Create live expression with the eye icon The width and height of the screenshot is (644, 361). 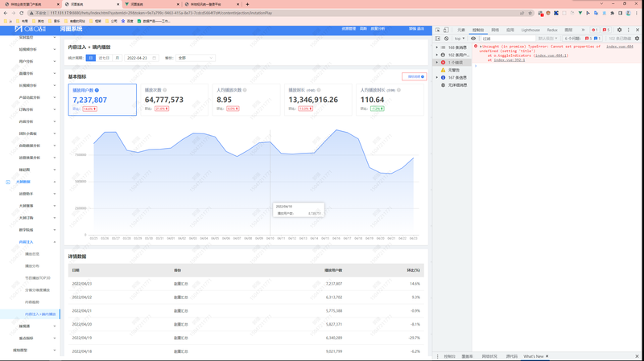pyautogui.click(x=473, y=39)
